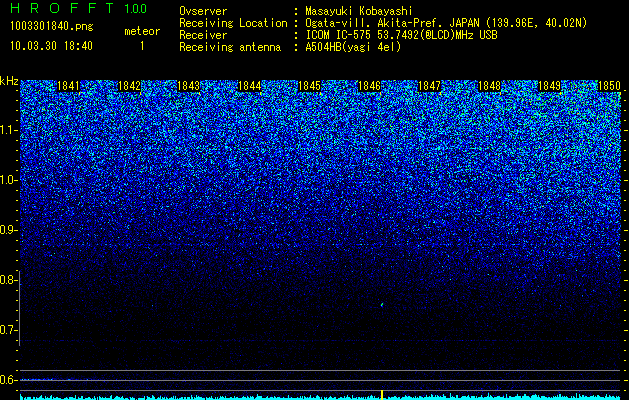629x400 pixels.
Task: Click the version number 1.0.0
Action: click(x=136, y=9)
